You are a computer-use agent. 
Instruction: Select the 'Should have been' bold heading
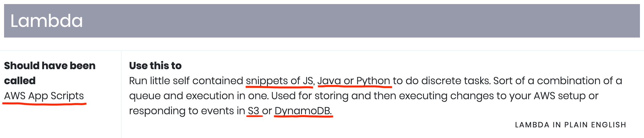point(50,66)
